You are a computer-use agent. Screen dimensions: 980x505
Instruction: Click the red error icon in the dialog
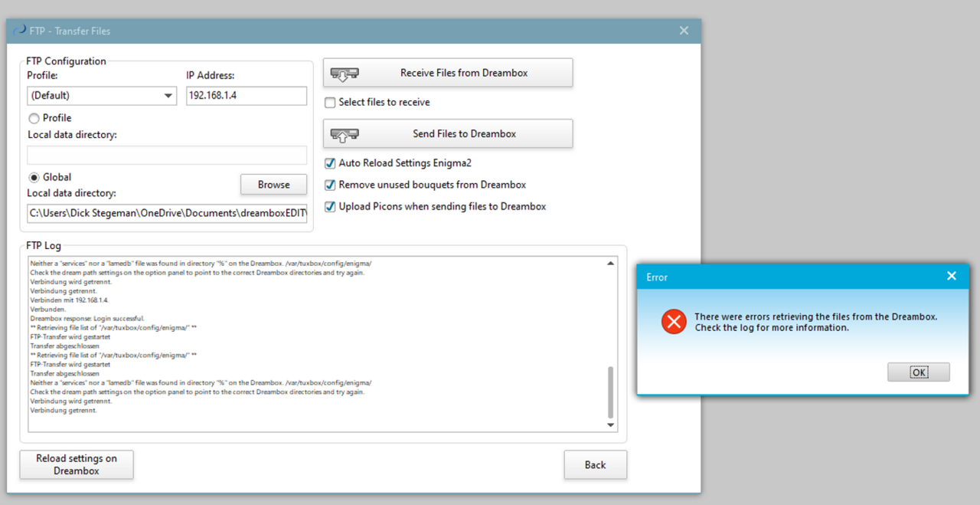pyautogui.click(x=674, y=322)
